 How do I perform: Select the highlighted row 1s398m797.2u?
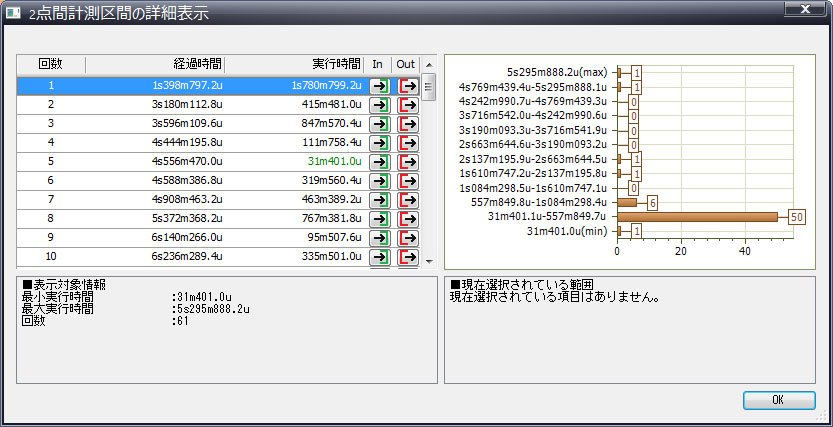tap(218, 86)
